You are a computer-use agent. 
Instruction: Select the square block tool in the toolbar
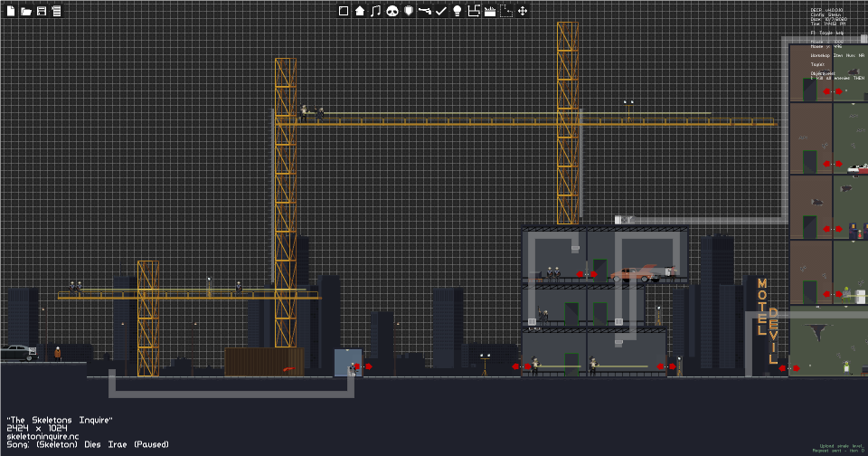pyautogui.click(x=344, y=11)
